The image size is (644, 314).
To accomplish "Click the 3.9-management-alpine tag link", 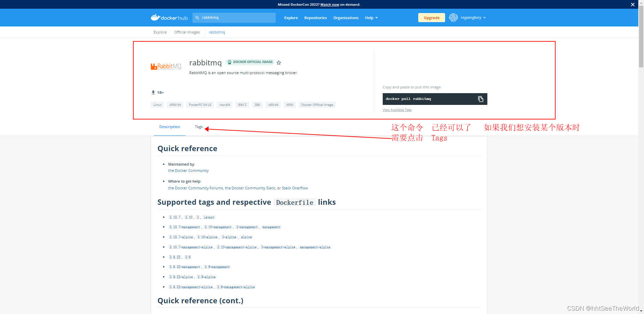I will coord(236,287).
